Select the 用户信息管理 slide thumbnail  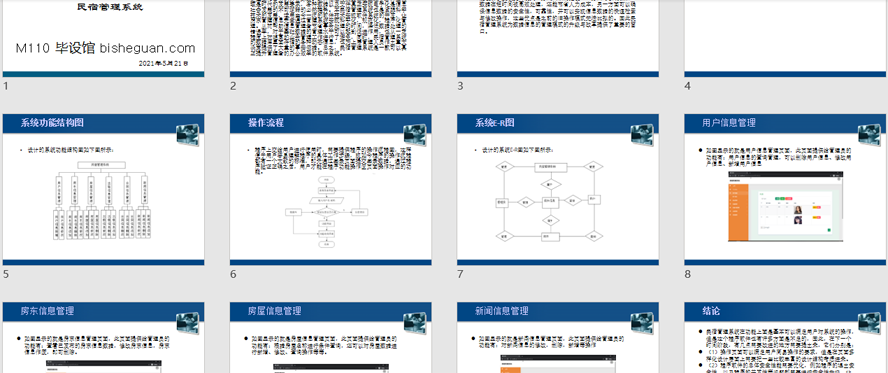785,190
